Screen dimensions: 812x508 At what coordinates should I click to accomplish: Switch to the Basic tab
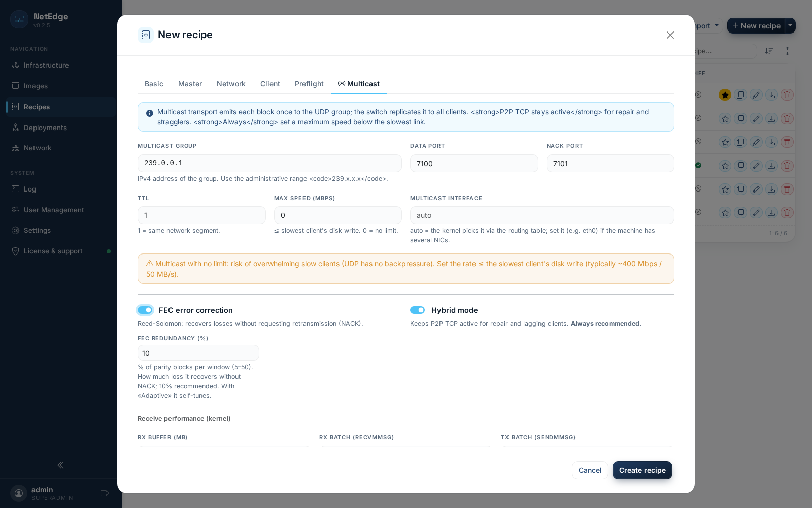(154, 84)
